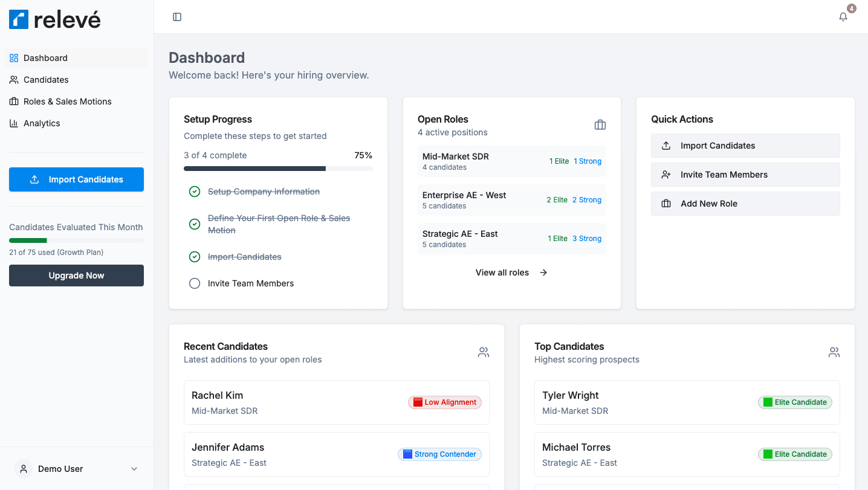Check the Invite Team Members setup step
This screenshot has height=490, width=868.
click(x=195, y=283)
